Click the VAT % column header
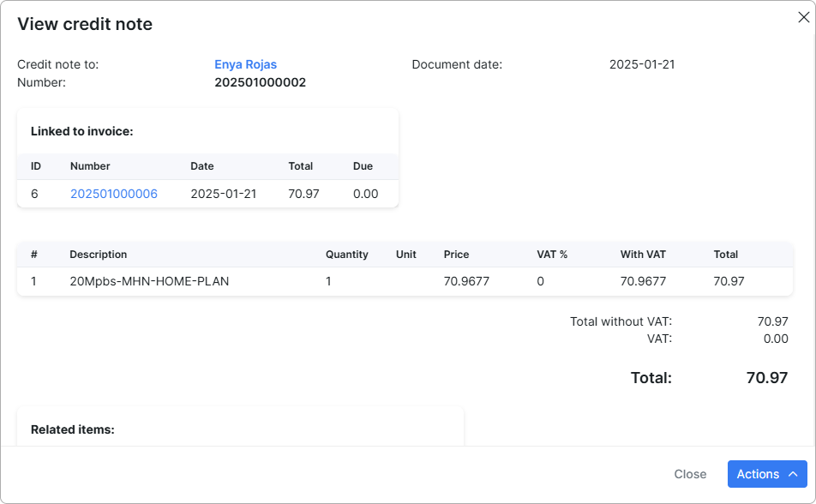 pyautogui.click(x=552, y=254)
